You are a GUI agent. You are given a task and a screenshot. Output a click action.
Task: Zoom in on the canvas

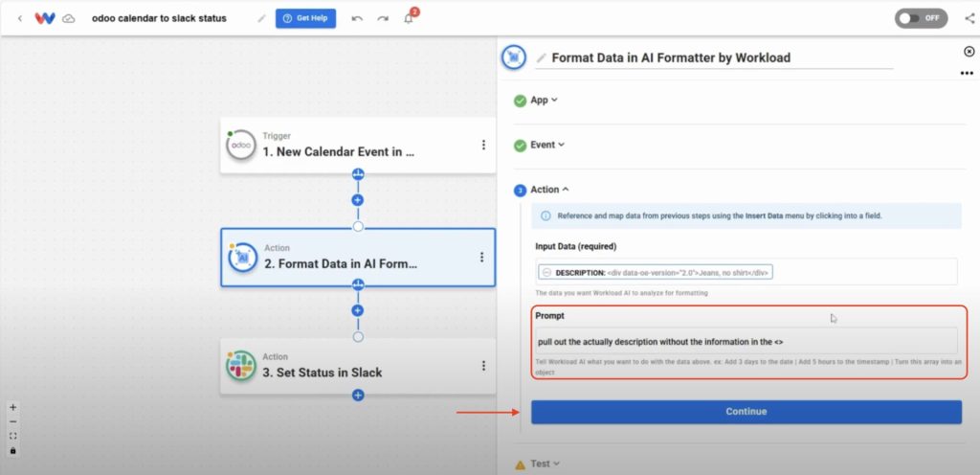click(13, 408)
